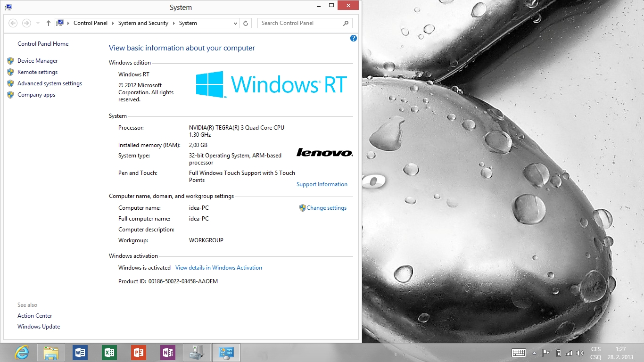Go back with the Back arrow button
The height and width of the screenshot is (362, 644).
13,23
